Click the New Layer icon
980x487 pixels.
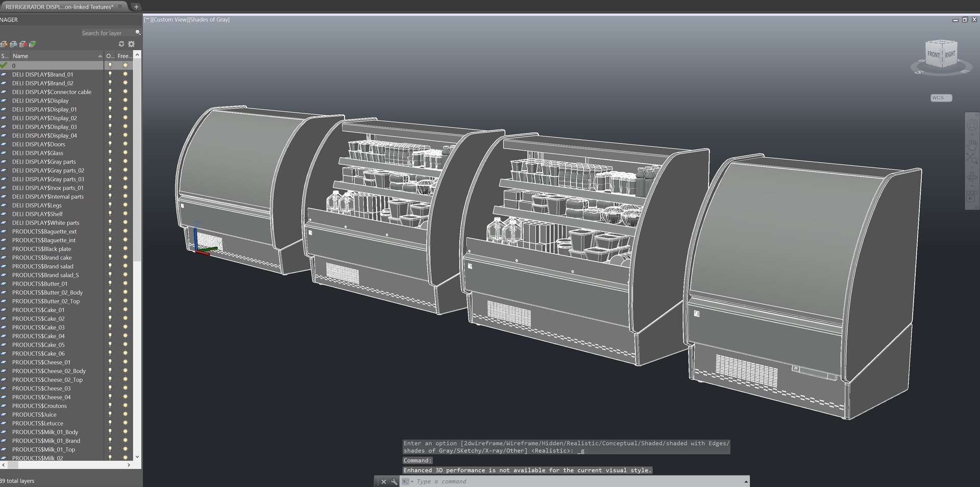click(x=4, y=44)
